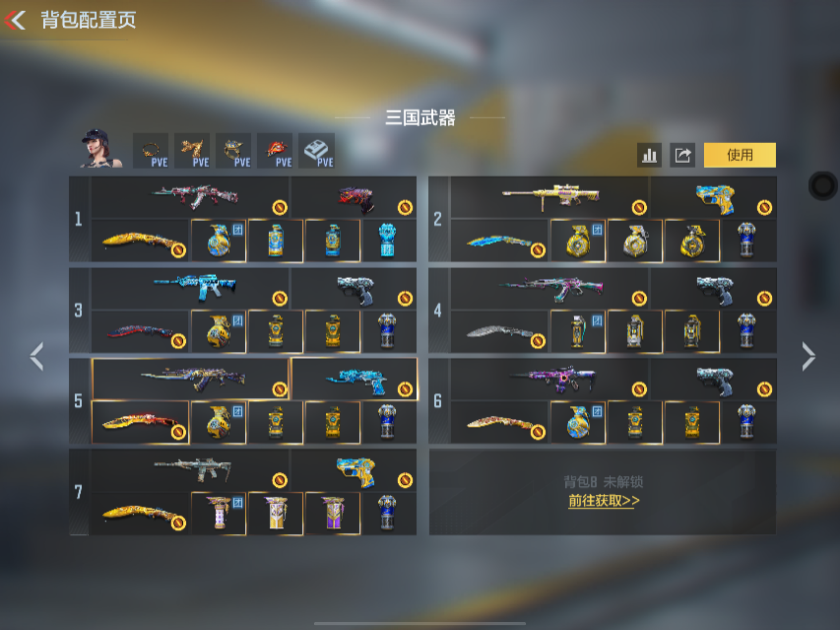This screenshot has height=630, width=840.
Task: Click the yellow 使用 button
Action: click(740, 155)
